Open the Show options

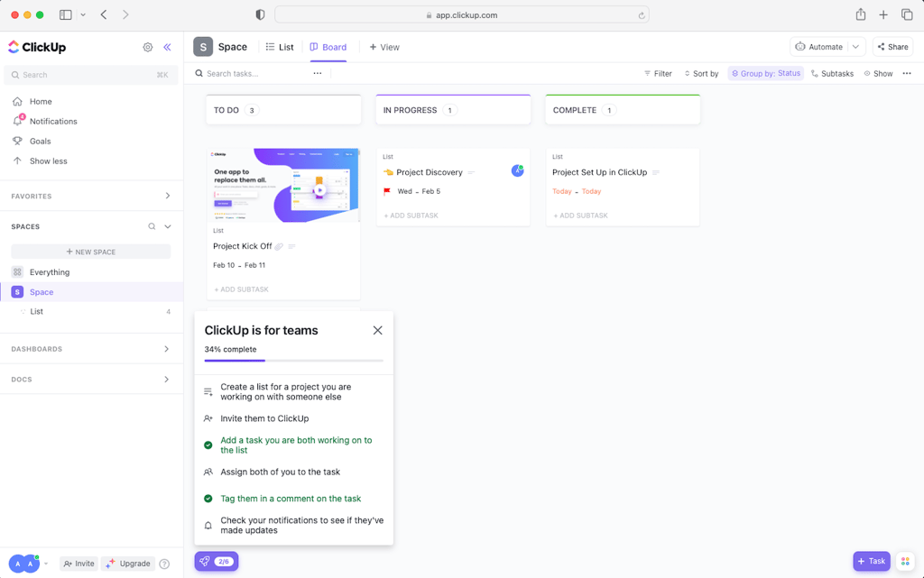[x=878, y=74]
